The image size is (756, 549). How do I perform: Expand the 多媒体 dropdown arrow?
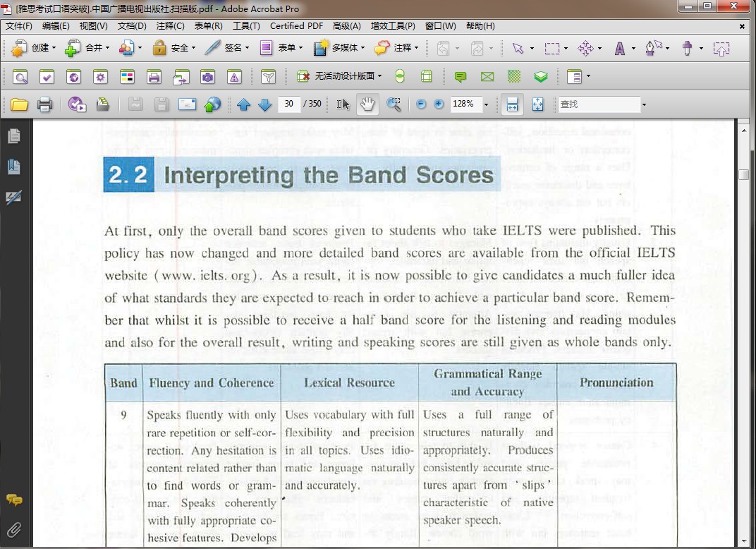(362, 48)
